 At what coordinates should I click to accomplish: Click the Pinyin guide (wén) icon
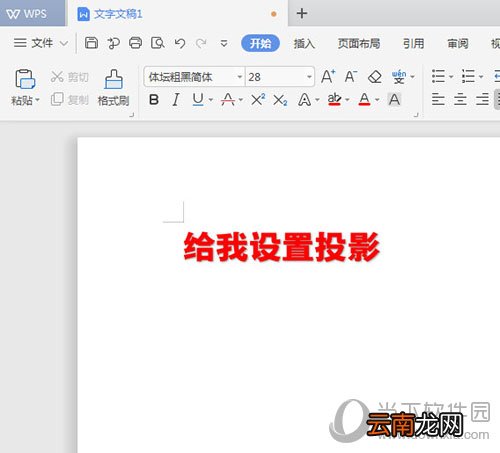(x=399, y=77)
